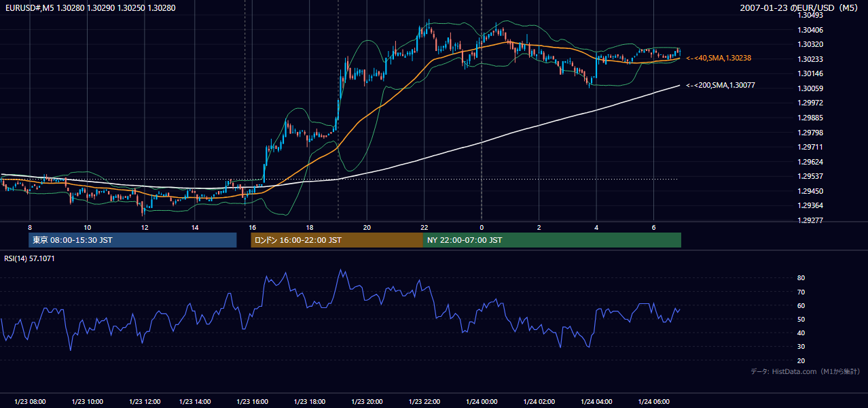
Task: Click the bottom time label 1/24 02:00
Action: 539,402
